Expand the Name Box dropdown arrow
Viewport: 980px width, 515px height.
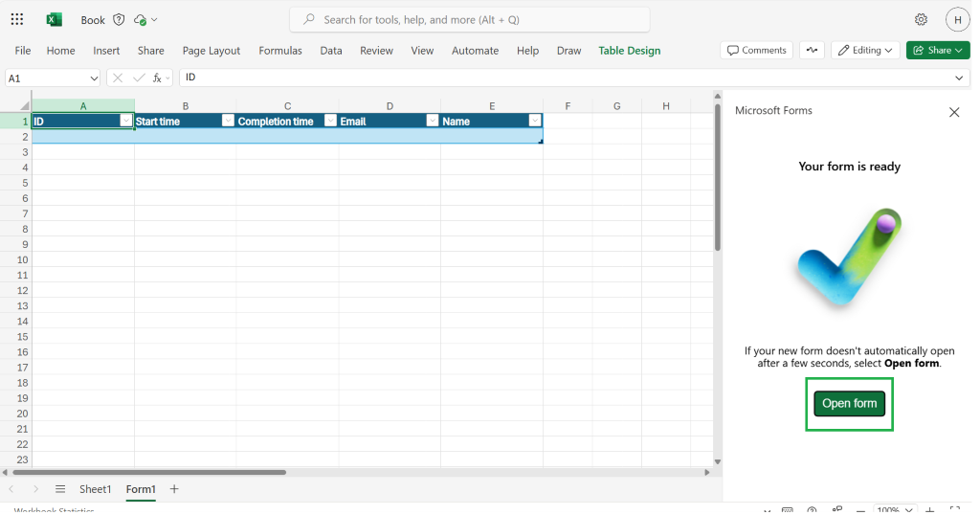(x=94, y=78)
